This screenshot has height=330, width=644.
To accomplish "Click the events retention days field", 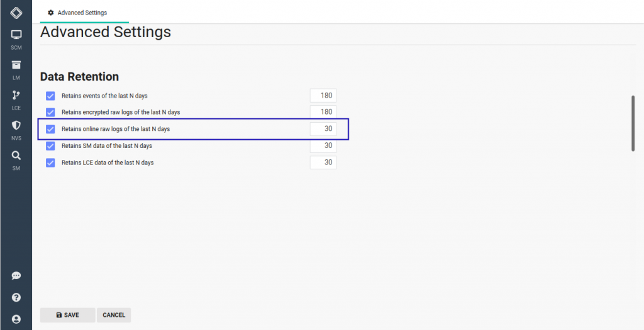I will coord(323,96).
